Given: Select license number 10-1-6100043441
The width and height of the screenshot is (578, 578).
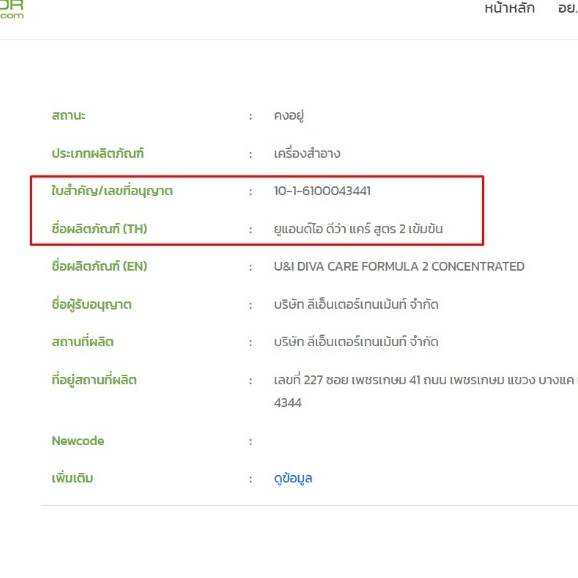Looking at the screenshot, I should 322,191.
